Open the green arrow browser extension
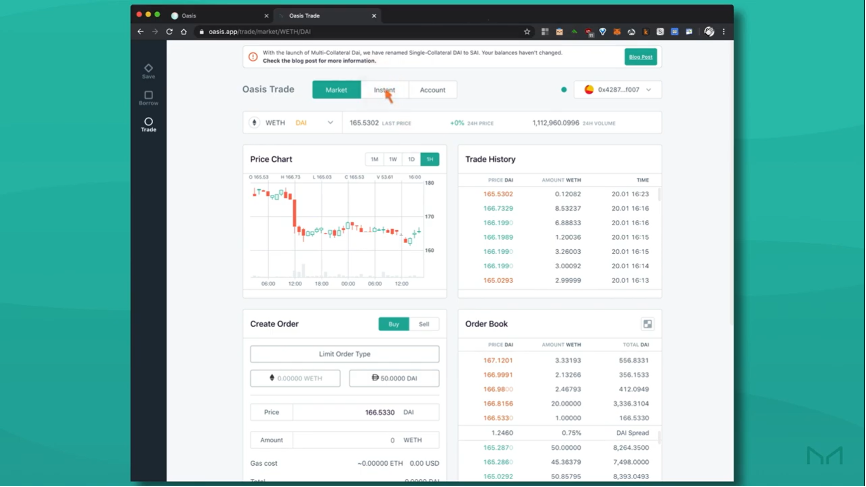Screen dimensions: 866x487 tap(574, 31)
